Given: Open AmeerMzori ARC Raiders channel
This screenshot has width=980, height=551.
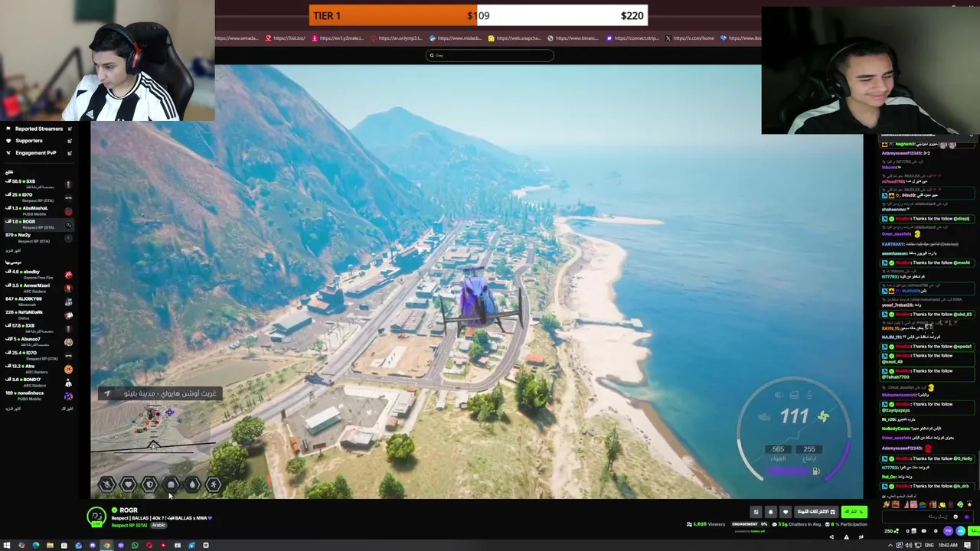Looking at the screenshot, I should 38,289.
